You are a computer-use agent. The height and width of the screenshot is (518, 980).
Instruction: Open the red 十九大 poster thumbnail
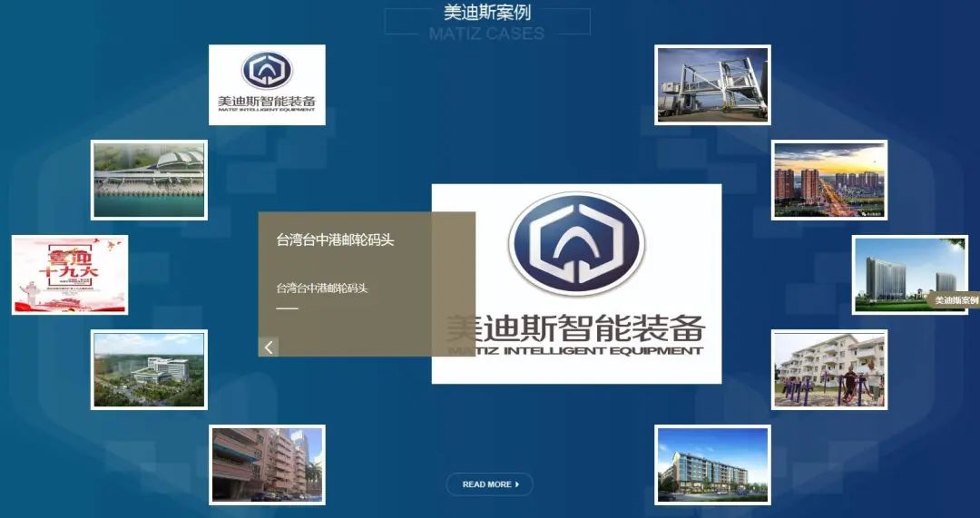(70, 275)
